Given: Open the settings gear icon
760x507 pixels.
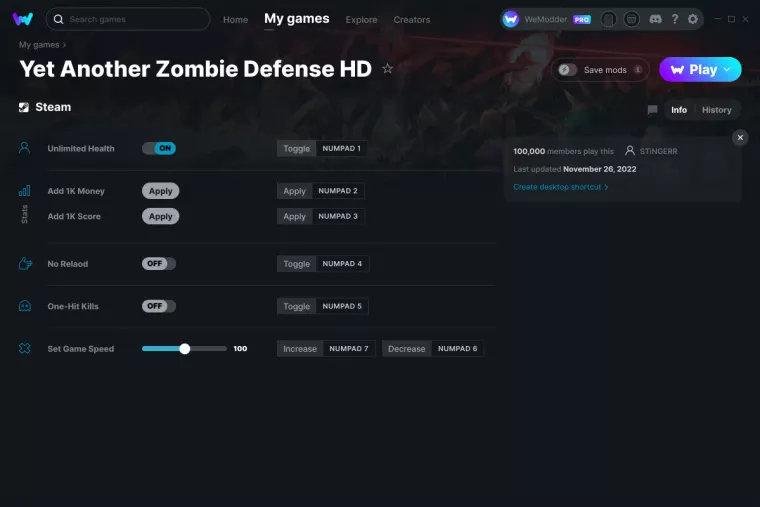Looking at the screenshot, I should click(x=693, y=19).
